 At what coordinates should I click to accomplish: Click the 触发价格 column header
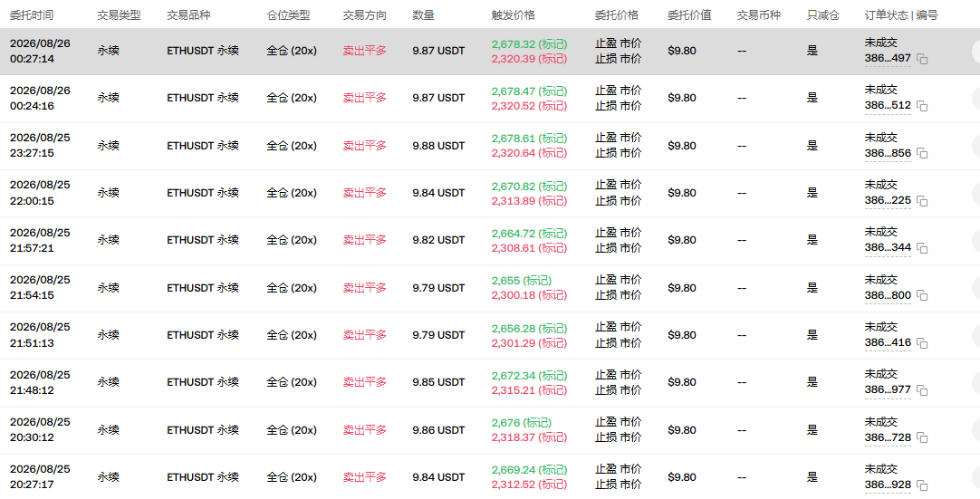(514, 15)
